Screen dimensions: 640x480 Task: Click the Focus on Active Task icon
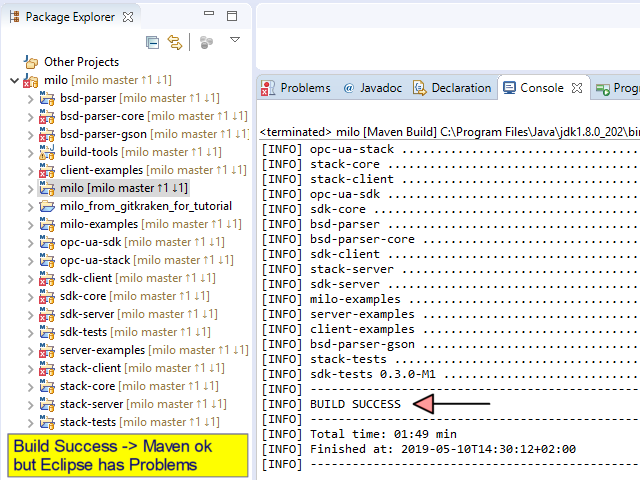206,42
